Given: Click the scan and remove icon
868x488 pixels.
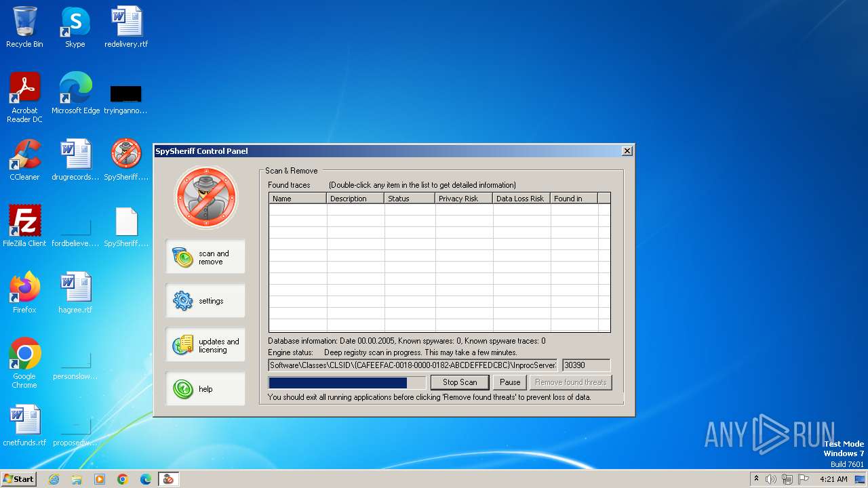Looking at the screenshot, I should pos(183,257).
